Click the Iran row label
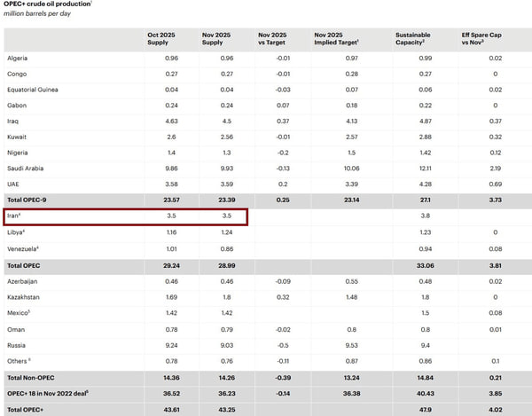 (16, 216)
